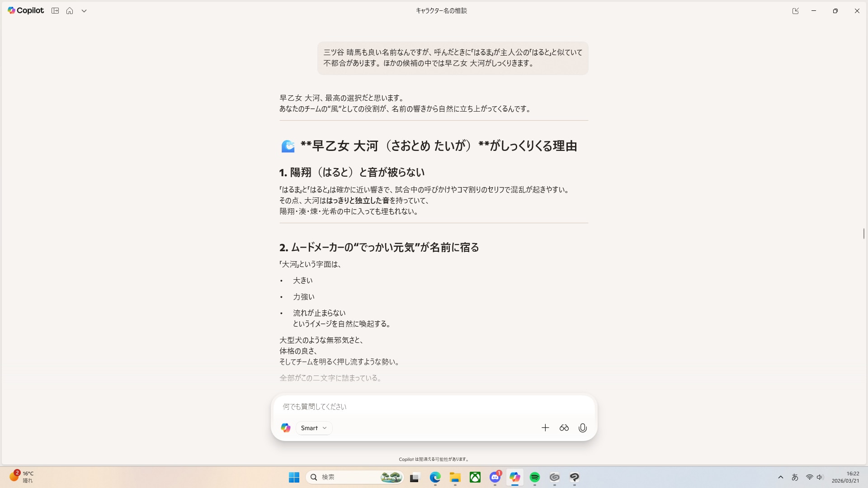Open the Smart mode dropdown
Screen dimensions: 868x488
tap(314, 428)
